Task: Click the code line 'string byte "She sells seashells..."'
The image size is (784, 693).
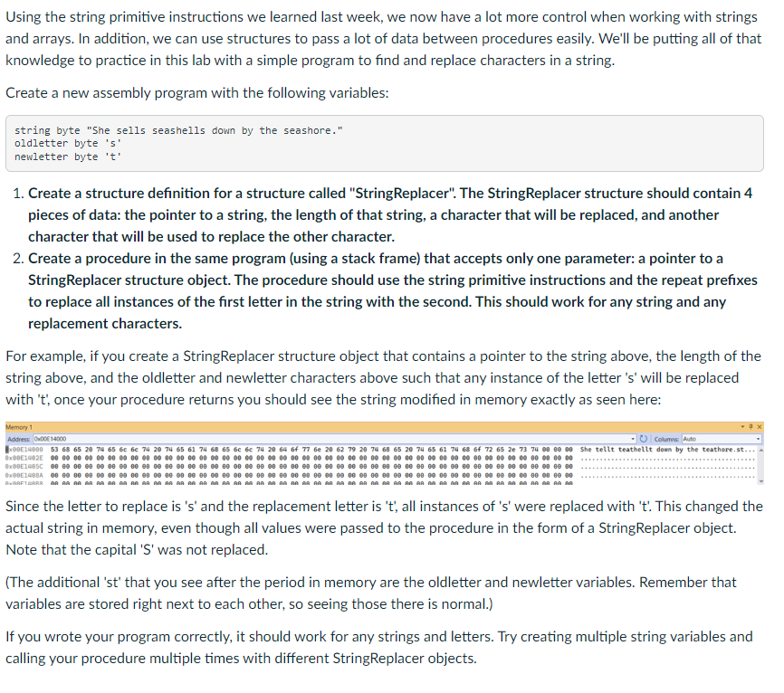Action: pyautogui.click(x=178, y=130)
